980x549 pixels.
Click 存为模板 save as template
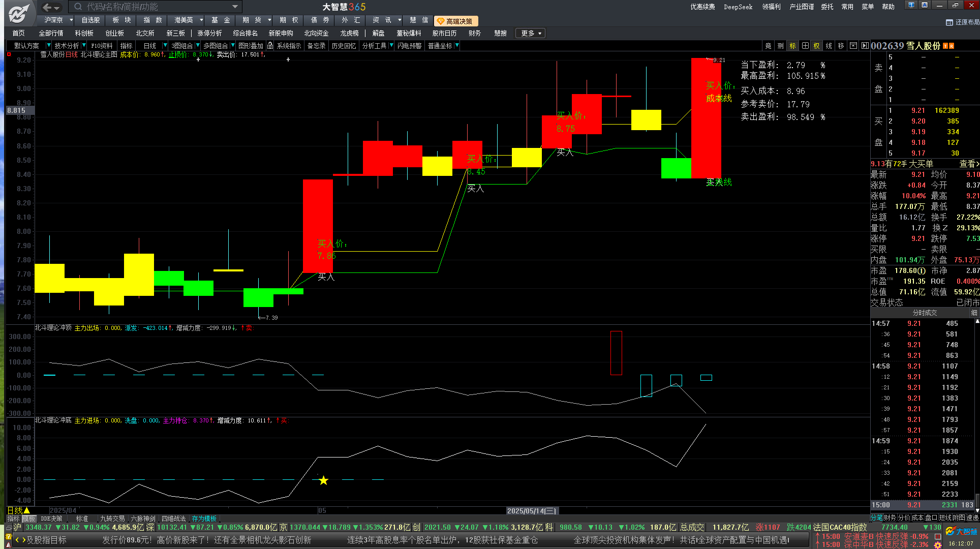(x=204, y=518)
